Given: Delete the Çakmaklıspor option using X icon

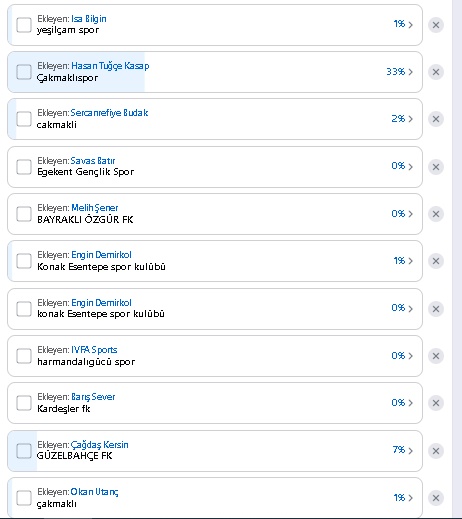Looking at the screenshot, I should pos(436,72).
